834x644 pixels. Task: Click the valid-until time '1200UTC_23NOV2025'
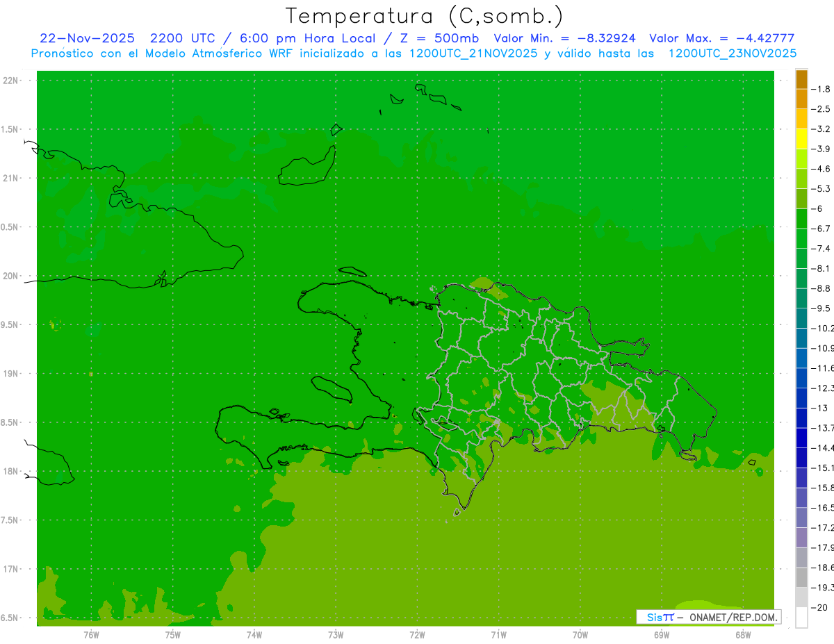click(x=732, y=53)
